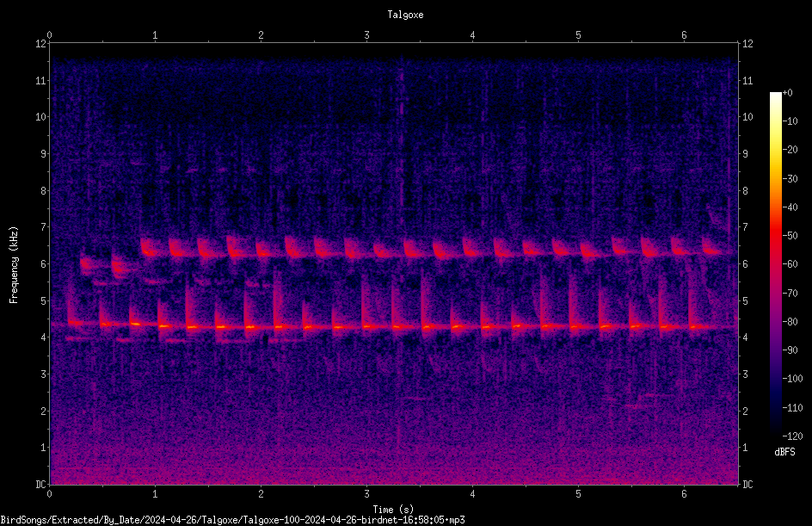Click the dBFS label under the color scale

[x=784, y=452]
